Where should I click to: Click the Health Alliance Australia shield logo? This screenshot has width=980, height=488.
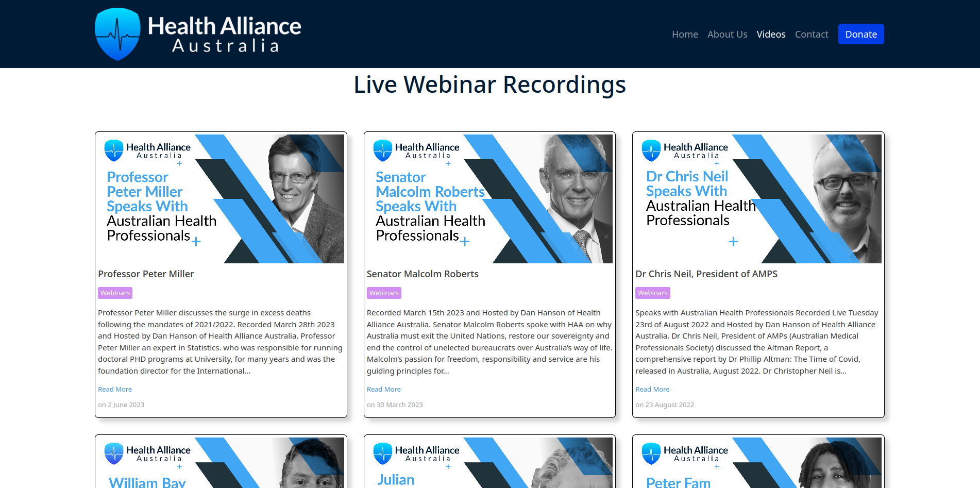pyautogui.click(x=118, y=34)
